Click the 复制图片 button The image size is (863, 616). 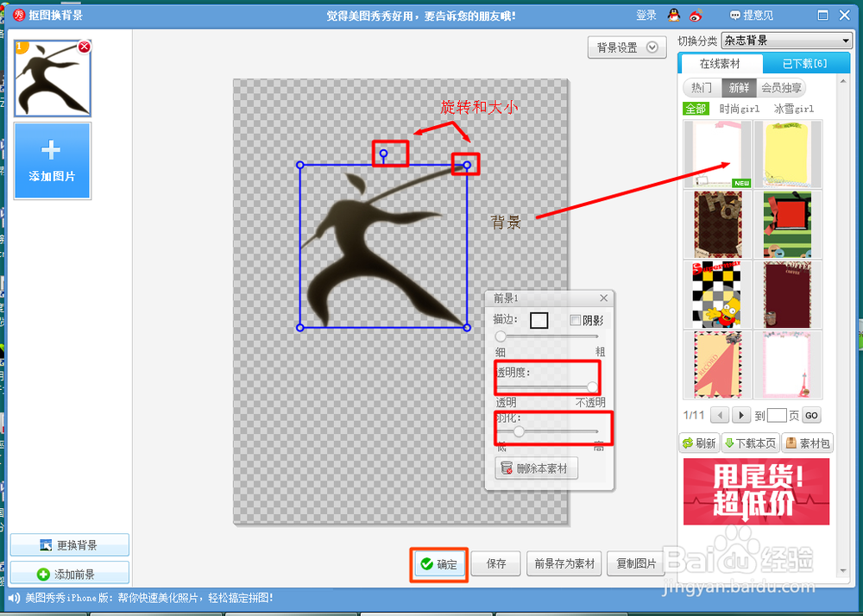[636, 563]
